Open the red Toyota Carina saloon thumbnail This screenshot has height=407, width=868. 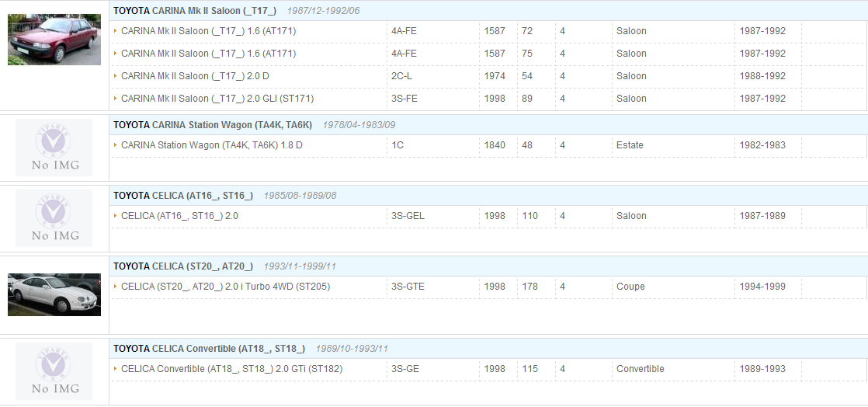[x=54, y=40]
